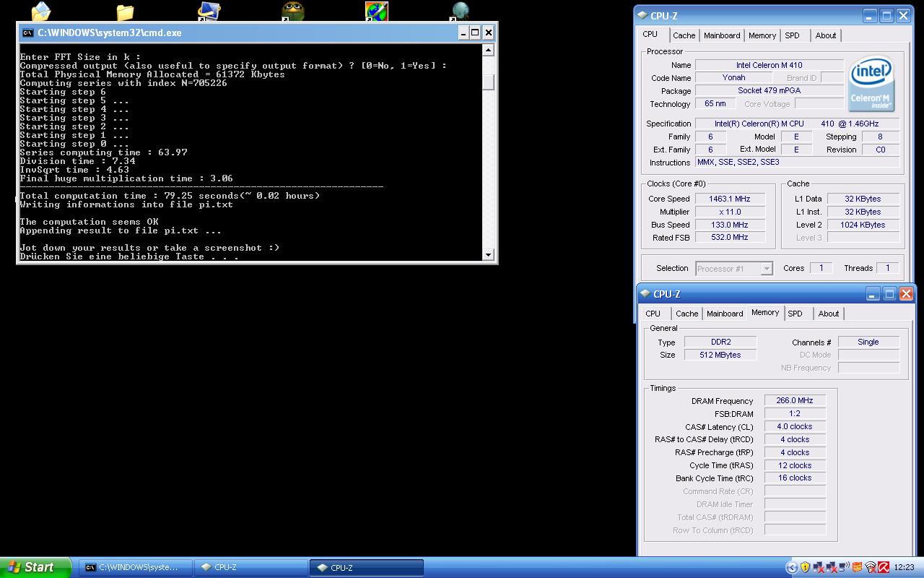This screenshot has width=924, height=578.
Task: Click the cmd window vertical scrollbar thumb
Action: [x=489, y=82]
